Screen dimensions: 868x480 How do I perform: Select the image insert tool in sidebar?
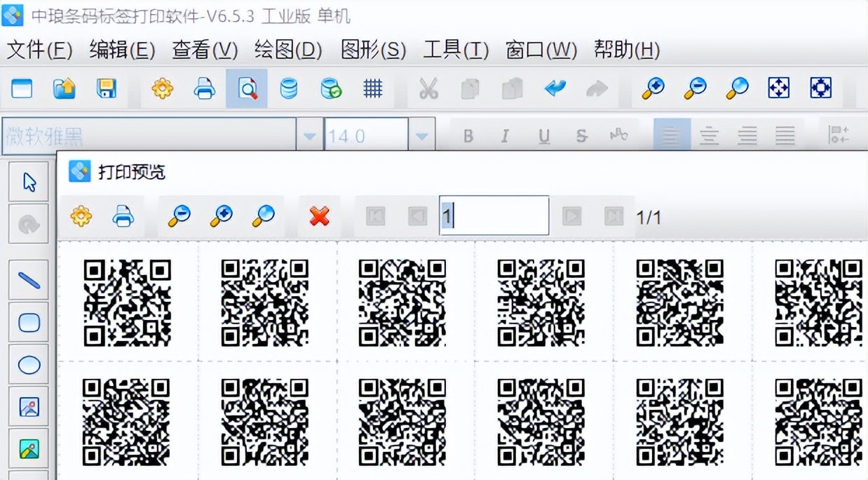(x=28, y=406)
